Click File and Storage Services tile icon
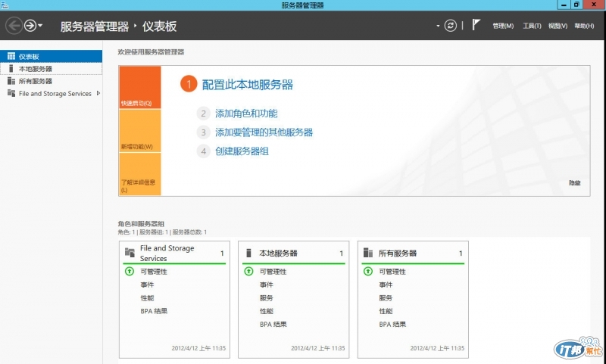This screenshot has height=364, width=606. (130, 253)
